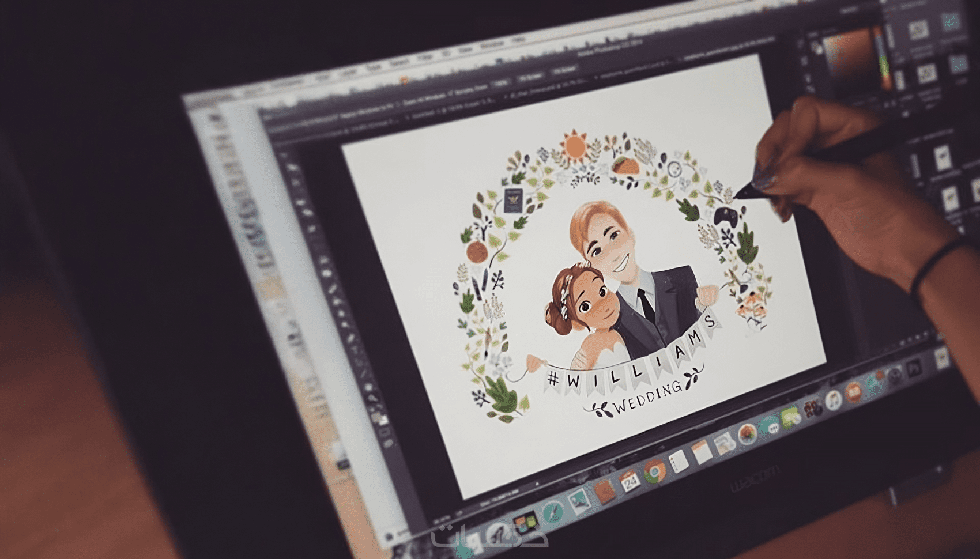Click the Fill Screen button

pyautogui.click(x=564, y=70)
